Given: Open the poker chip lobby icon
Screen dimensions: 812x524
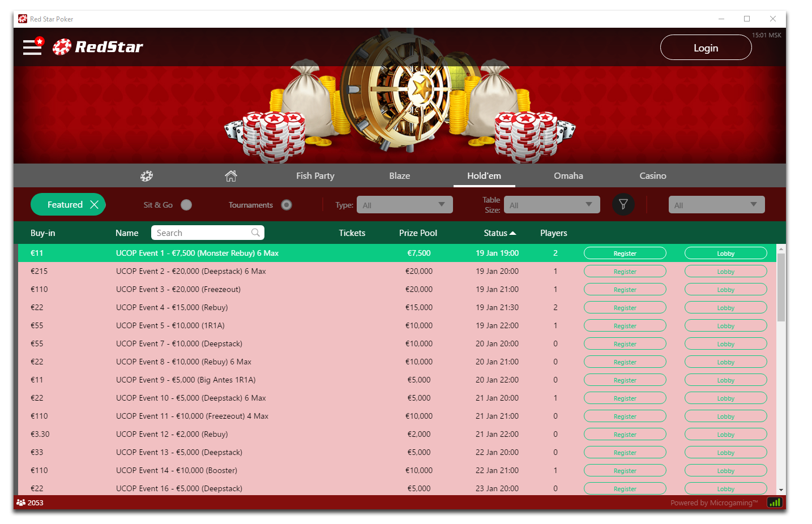Looking at the screenshot, I should [x=147, y=176].
